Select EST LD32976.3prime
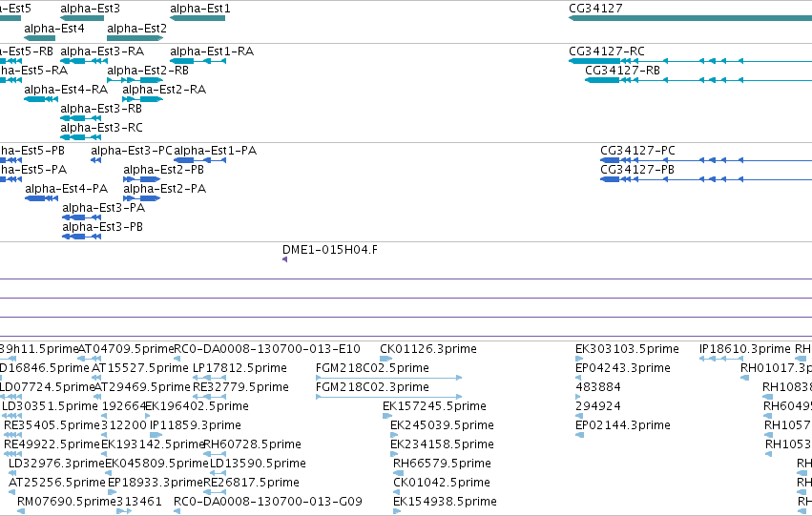Screen dimensions: 812x516 click(x=57, y=464)
